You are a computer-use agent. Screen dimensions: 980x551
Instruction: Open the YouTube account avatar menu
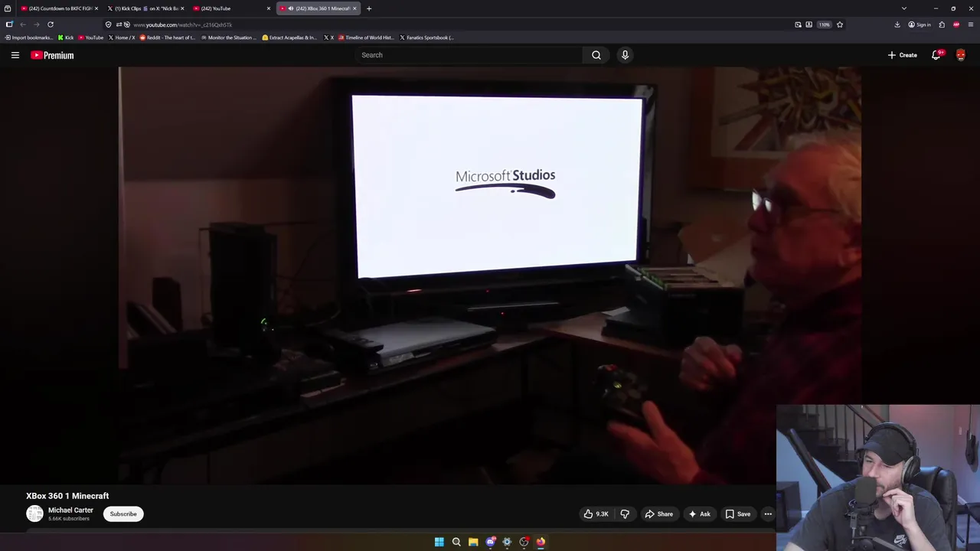[961, 55]
